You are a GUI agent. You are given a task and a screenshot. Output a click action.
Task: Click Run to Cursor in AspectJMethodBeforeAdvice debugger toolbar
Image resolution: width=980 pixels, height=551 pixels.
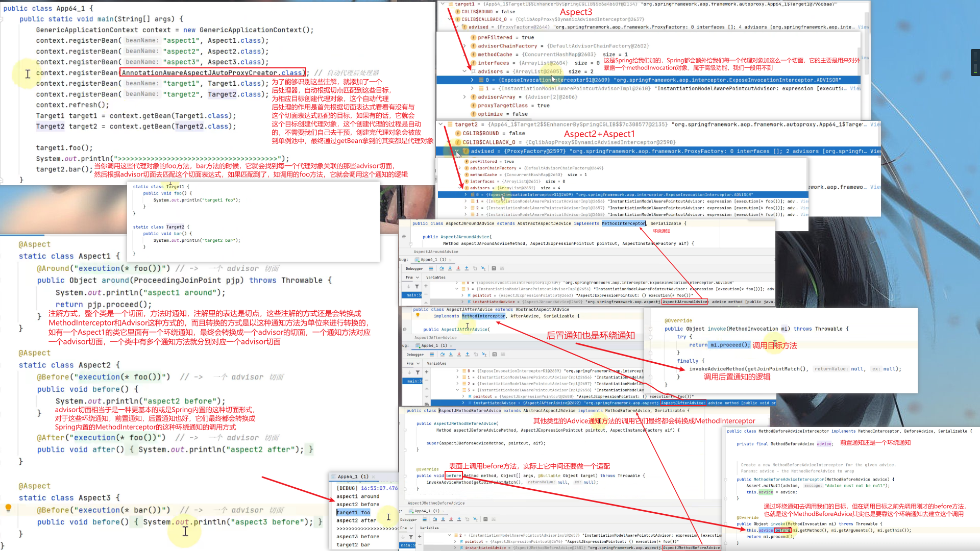click(475, 519)
